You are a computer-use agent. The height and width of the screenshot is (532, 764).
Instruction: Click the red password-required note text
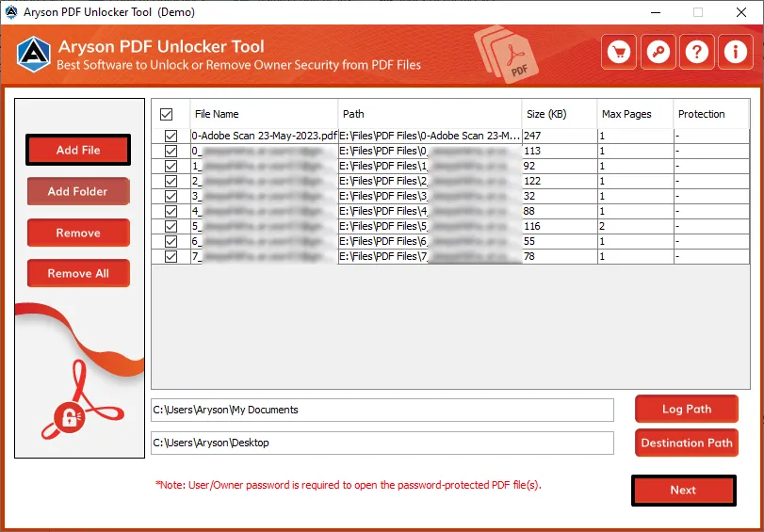click(349, 485)
